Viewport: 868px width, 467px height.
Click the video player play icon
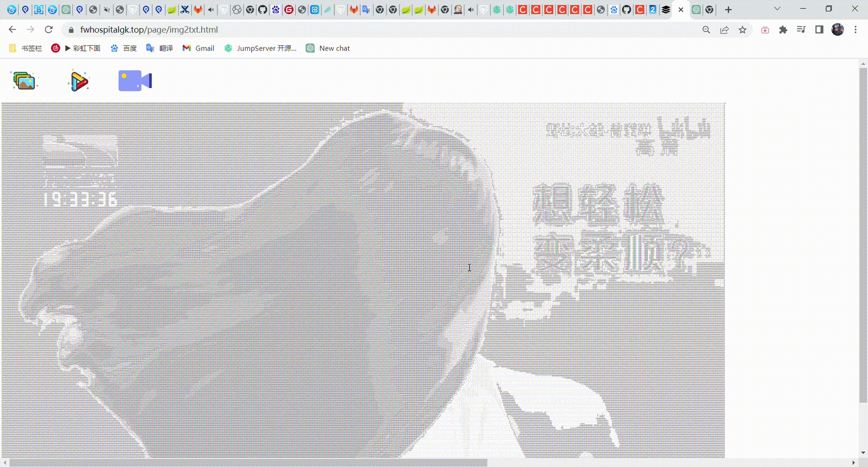click(x=78, y=81)
